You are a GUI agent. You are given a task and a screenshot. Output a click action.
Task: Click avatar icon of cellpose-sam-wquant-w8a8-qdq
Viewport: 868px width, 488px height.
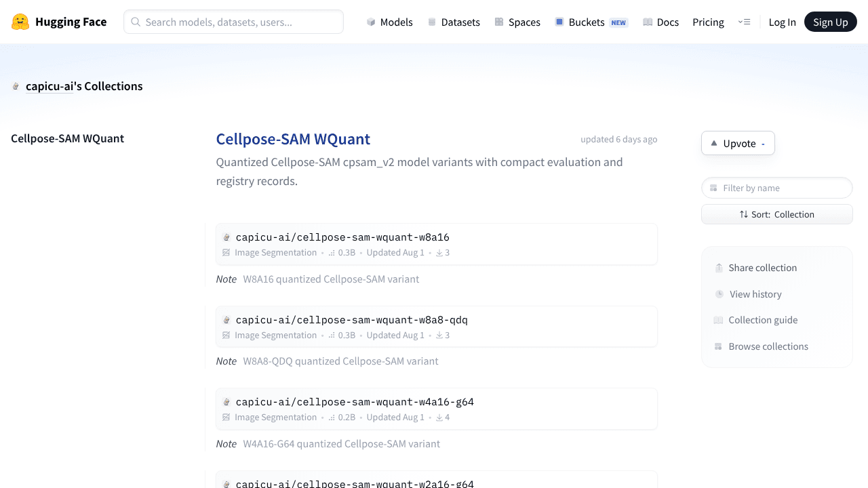point(227,320)
